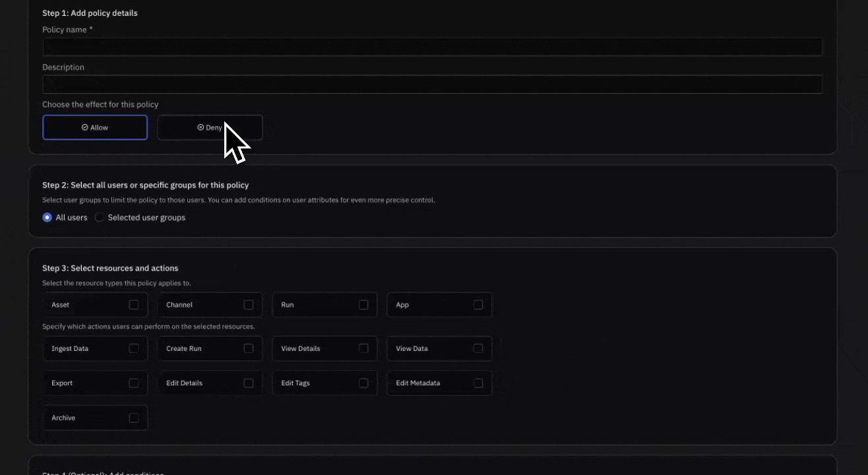Enable the View Details action checkbox
This screenshot has width=868, height=475.
(363, 348)
